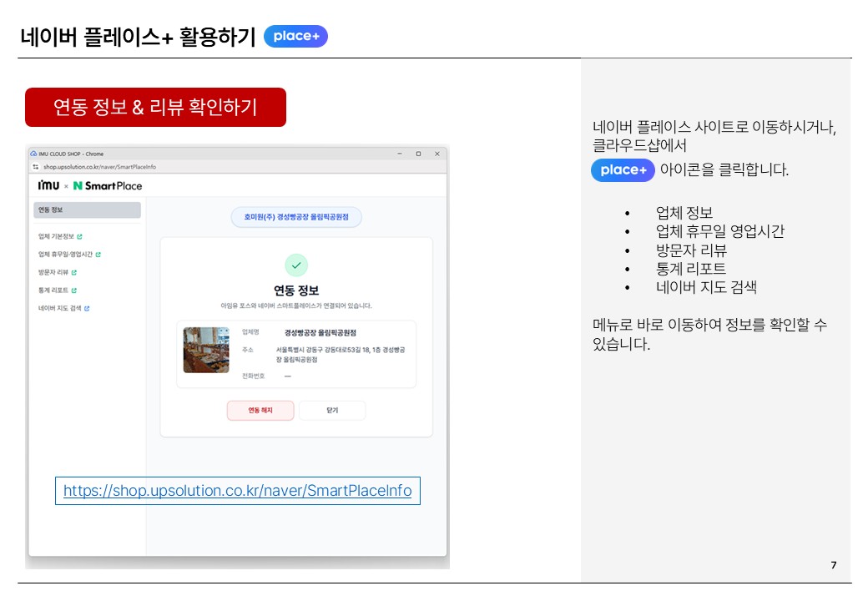Click the N SmartPlace logo
The width and height of the screenshot is (868, 601).
108,185
